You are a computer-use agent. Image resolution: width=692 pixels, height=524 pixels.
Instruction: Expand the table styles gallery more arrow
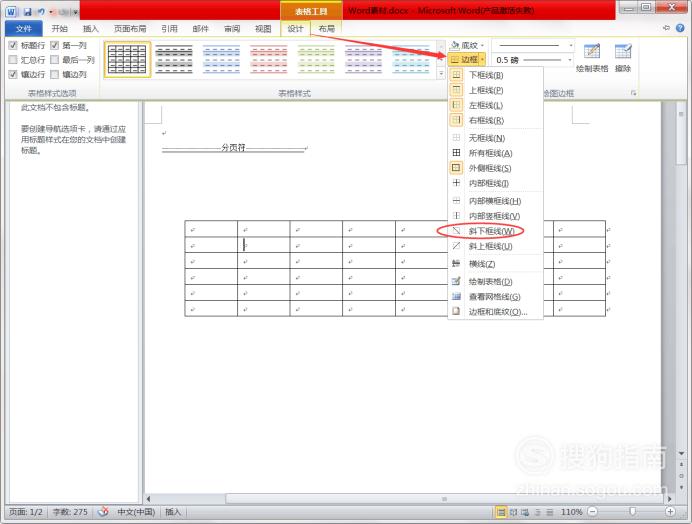tap(440, 73)
